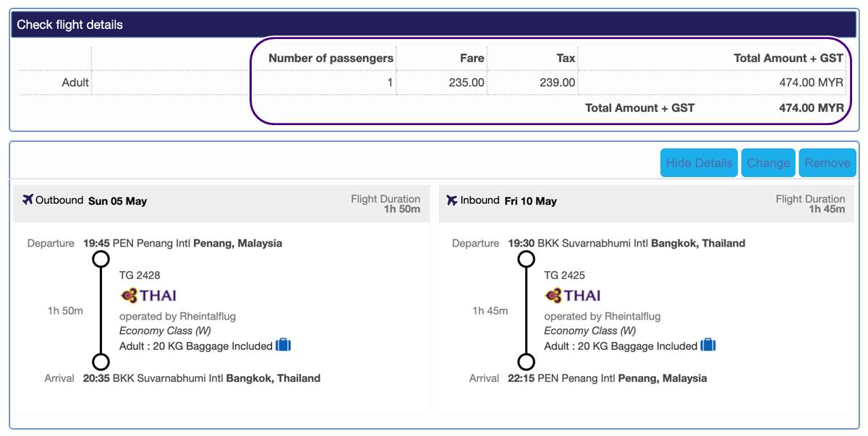Viewport: 868px width, 436px height.
Task: Click the outbound arrival circle marker
Action: tap(101, 362)
